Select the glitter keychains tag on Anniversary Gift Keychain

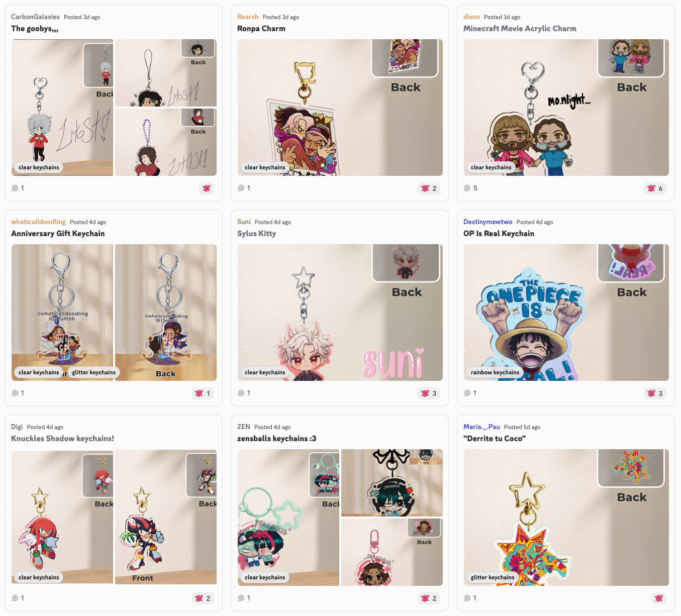pyautogui.click(x=93, y=372)
